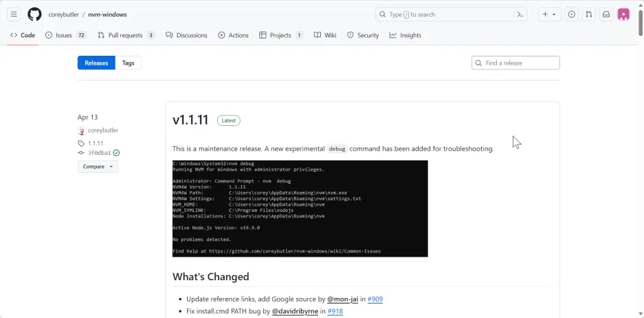Open the command palette icon
This screenshot has height=318, width=644.
point(521,14)
